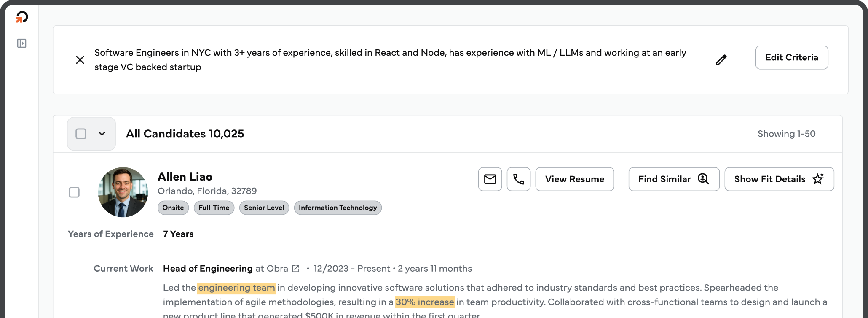Click the pencil edit icon

point(721,60)
